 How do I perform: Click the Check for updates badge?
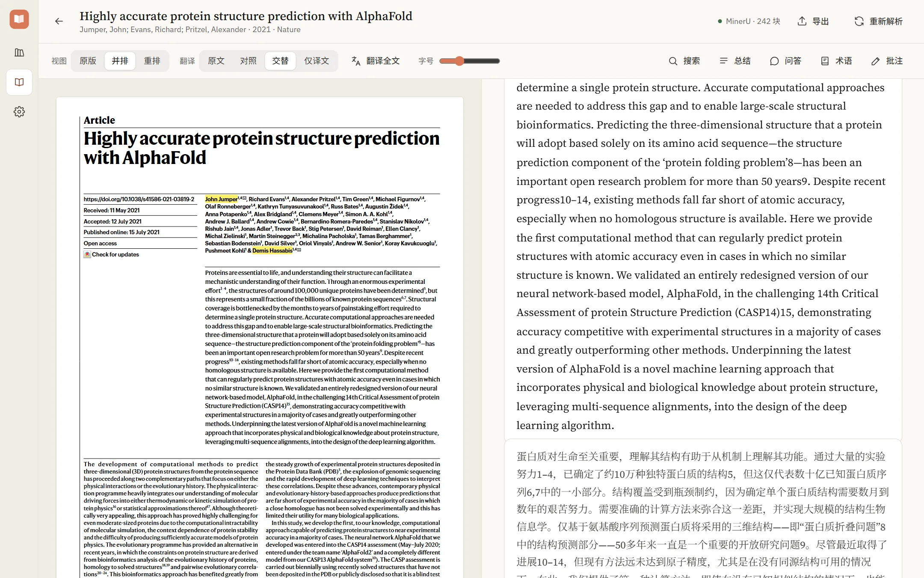111,254
